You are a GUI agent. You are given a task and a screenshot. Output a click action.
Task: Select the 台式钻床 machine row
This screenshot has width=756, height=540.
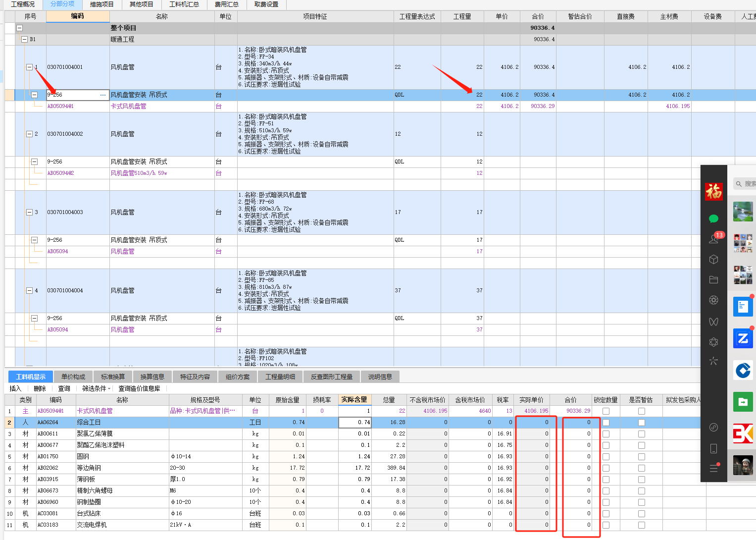353,514
